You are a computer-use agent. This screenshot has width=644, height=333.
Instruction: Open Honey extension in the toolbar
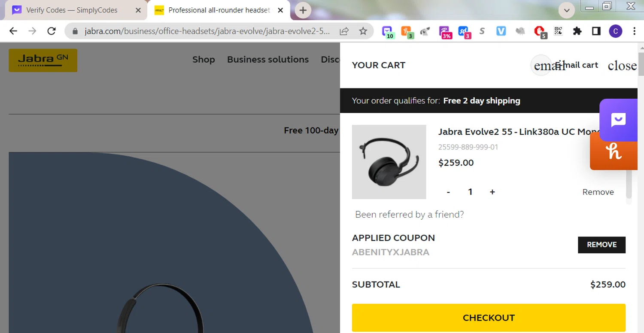406,32
